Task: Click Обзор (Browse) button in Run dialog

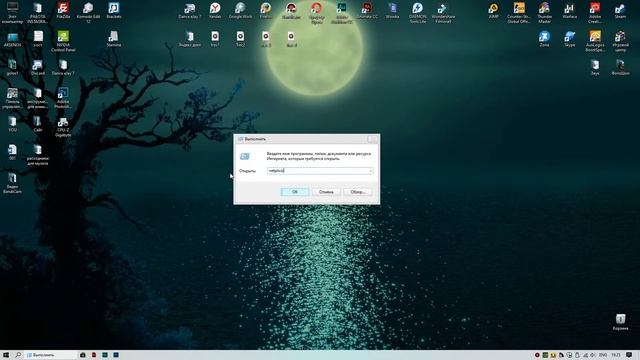Action: [358, 191]
